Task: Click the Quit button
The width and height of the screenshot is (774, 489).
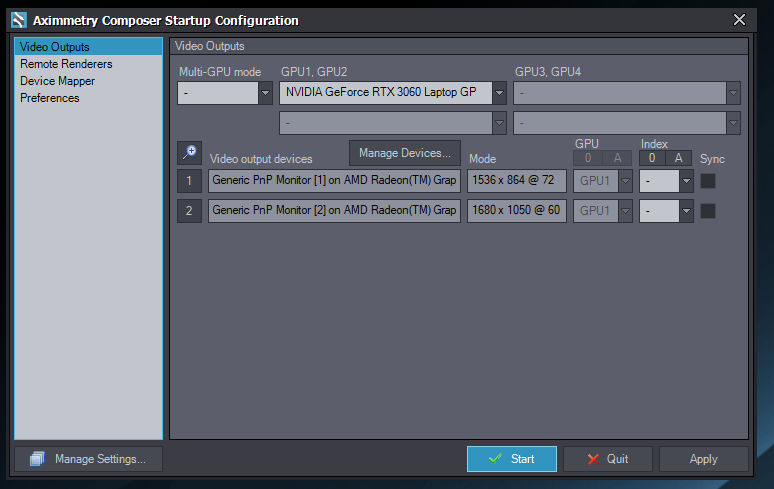Action: click(x=608, y=459)
